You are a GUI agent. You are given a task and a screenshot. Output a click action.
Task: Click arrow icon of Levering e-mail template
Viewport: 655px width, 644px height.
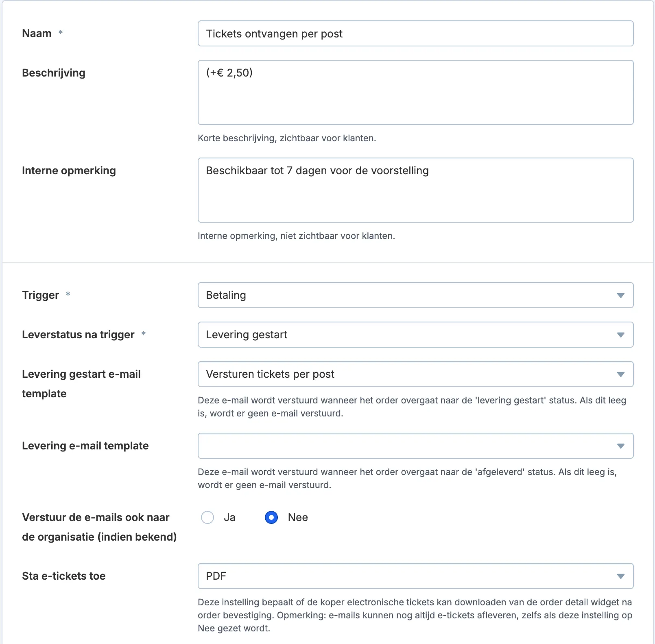(x=620, y=446)
